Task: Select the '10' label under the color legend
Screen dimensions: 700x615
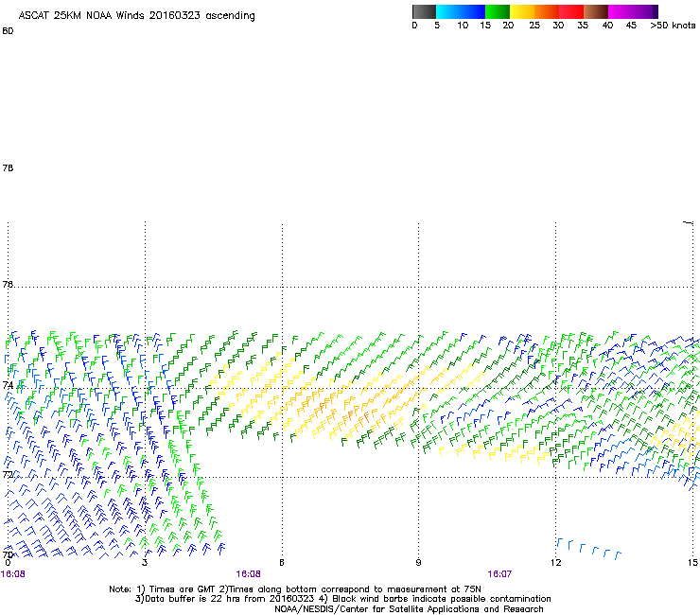Action: (463, 26)
